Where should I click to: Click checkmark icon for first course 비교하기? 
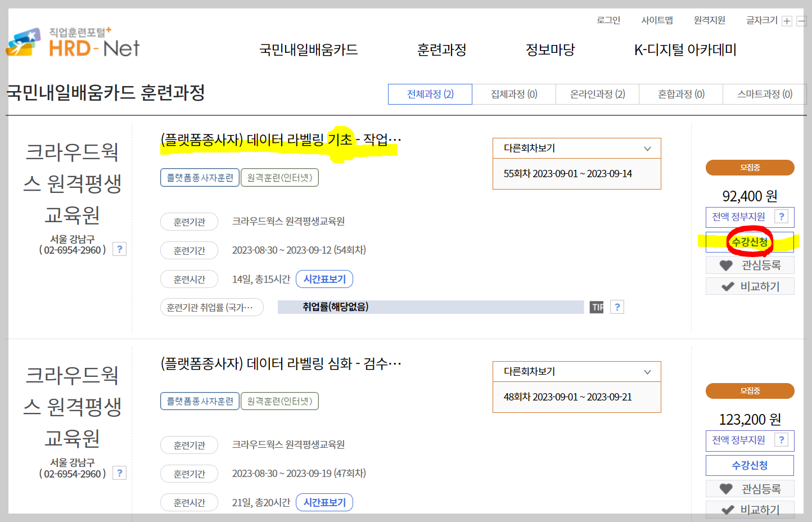[728, 286]
